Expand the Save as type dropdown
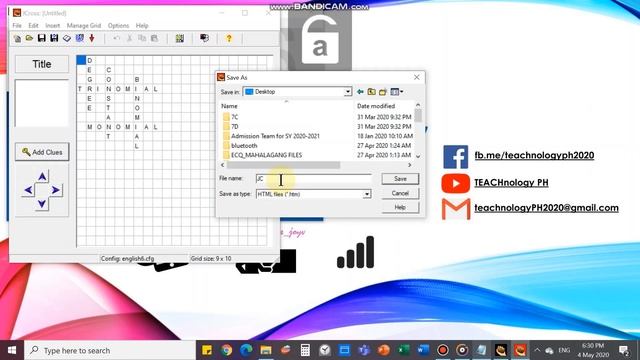The image size is (640, 360). (x=367, y=194)
